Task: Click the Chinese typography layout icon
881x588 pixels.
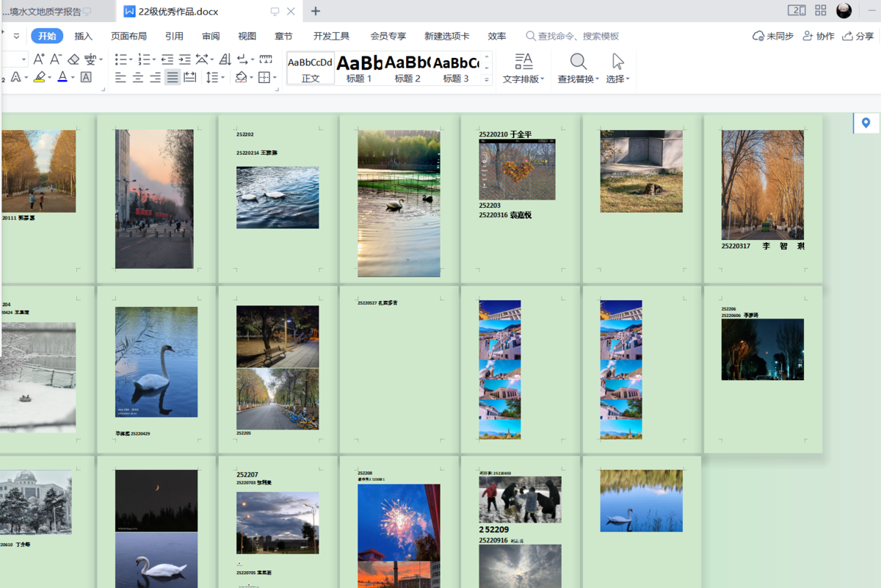Action: pos(203,59)
